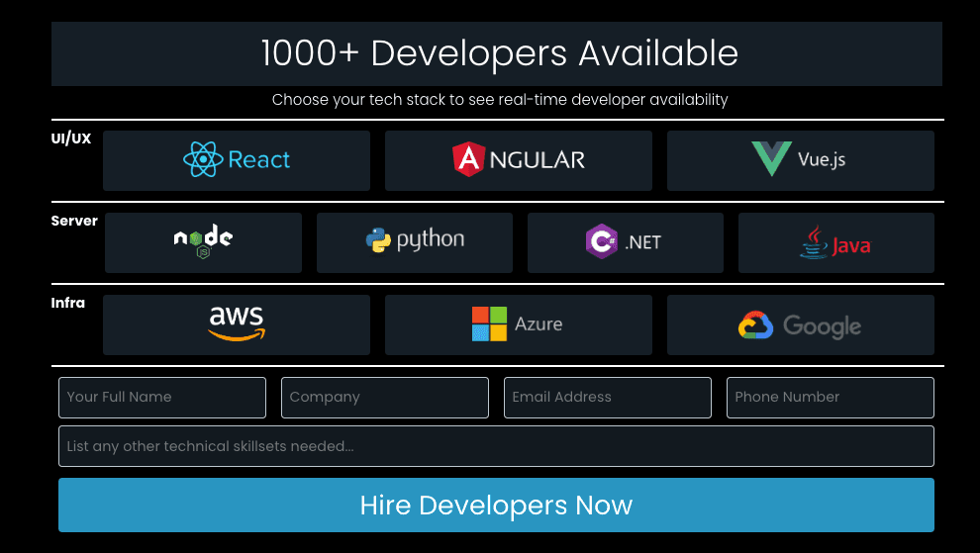Click the Server row label
980x553 pixels.
point(74,221)
